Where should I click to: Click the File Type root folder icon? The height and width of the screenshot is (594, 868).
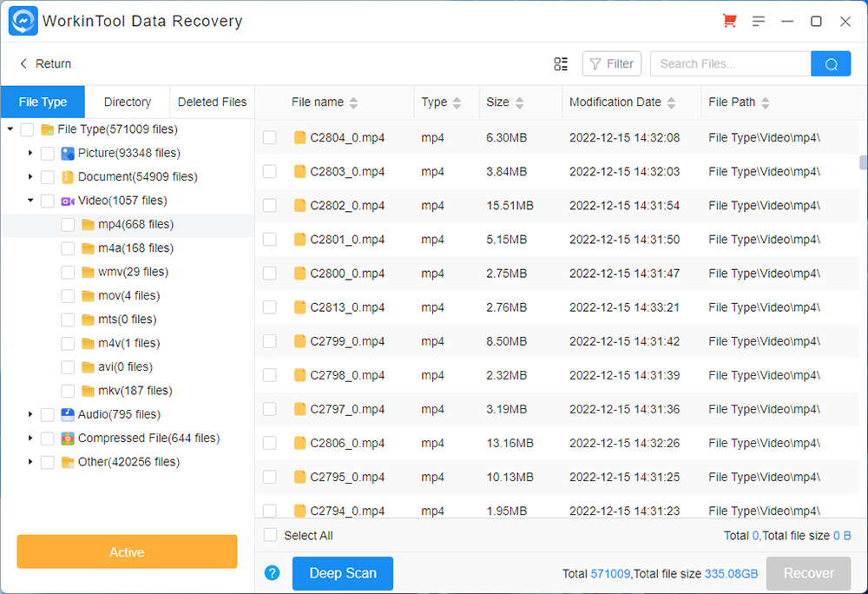tap(47, 129)
